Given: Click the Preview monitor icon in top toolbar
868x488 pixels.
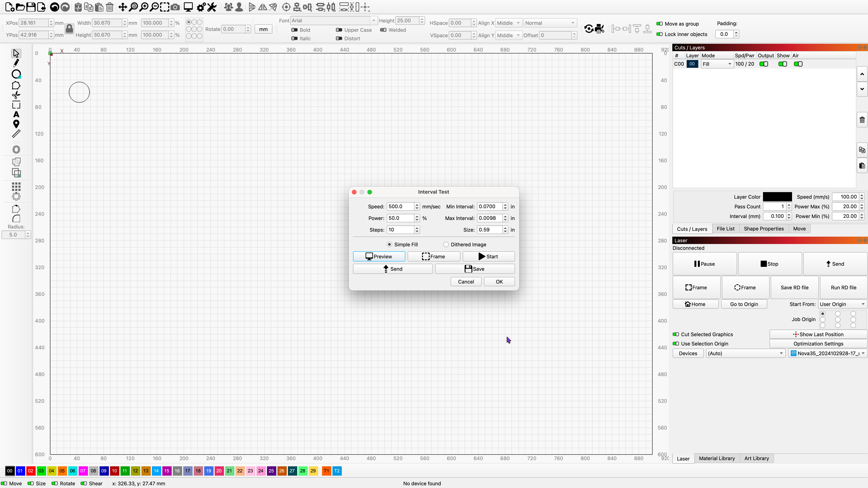Looking at the screenshot, I should 188,7.
